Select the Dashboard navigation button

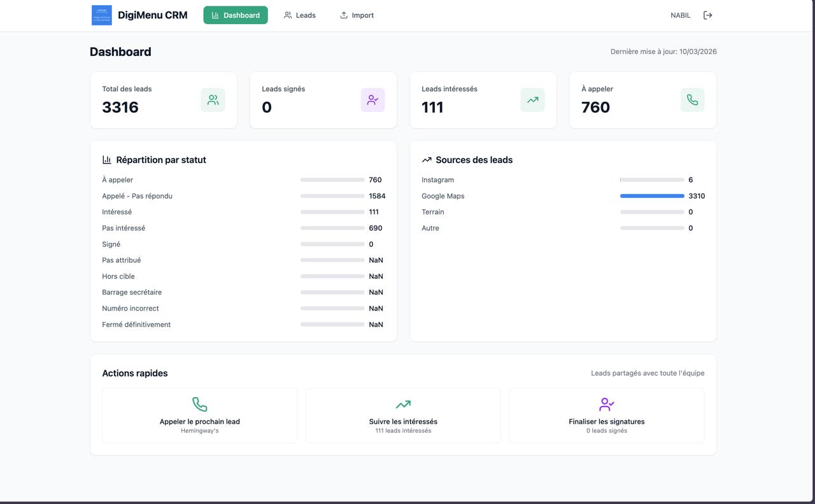(235, 15)
